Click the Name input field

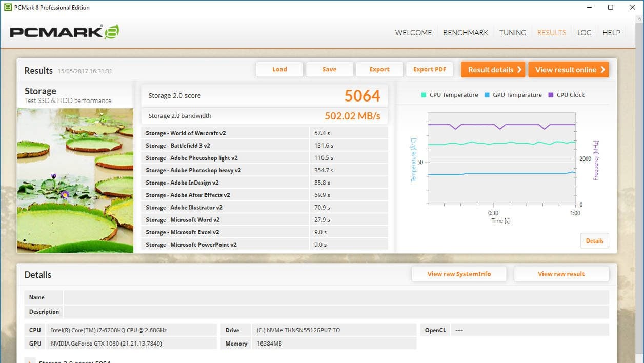[x=336, y=297]
